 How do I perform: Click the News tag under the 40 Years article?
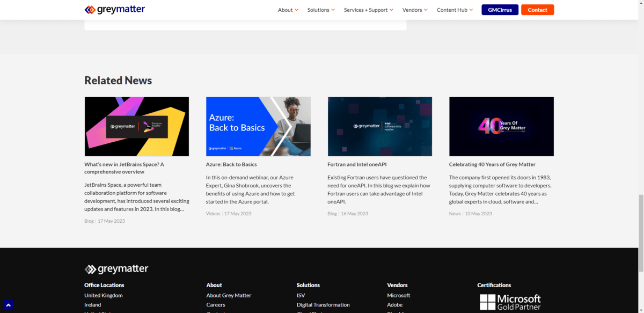pos(455,214)
